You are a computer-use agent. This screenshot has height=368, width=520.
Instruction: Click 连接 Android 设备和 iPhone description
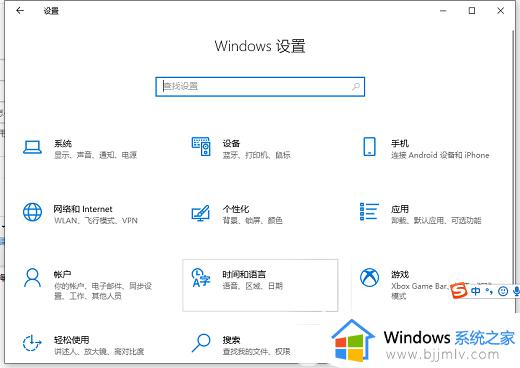pos(440,155)
